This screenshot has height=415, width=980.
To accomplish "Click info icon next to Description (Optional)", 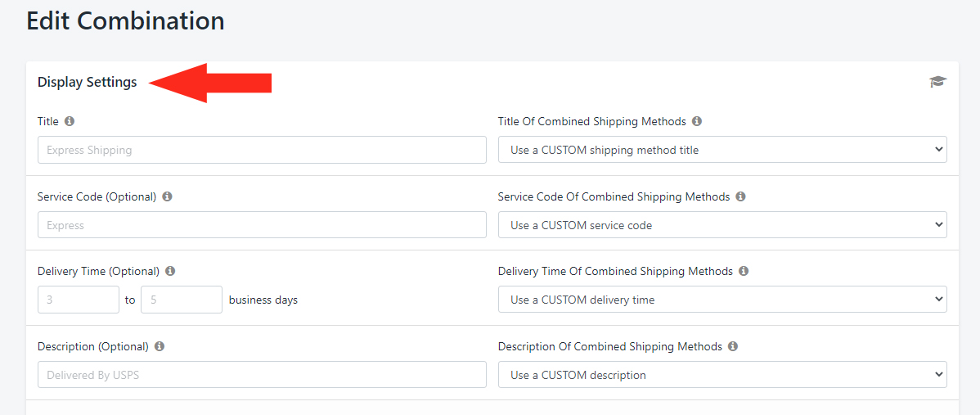I will (x=160, y=346).
